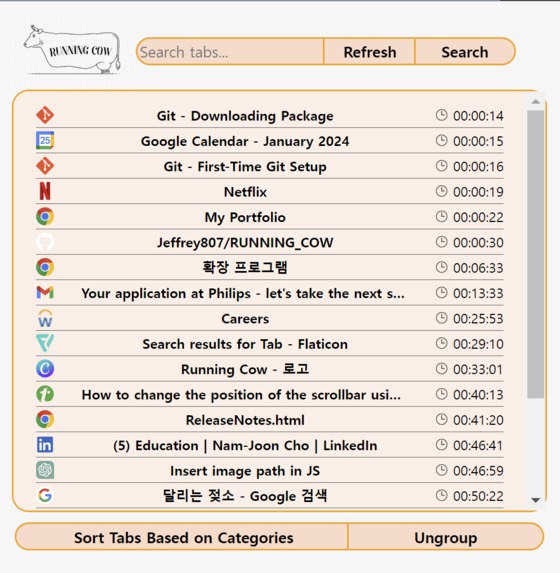
Task: Click the Canva icon beside Running Cow 로고
Action: [45, 369]
